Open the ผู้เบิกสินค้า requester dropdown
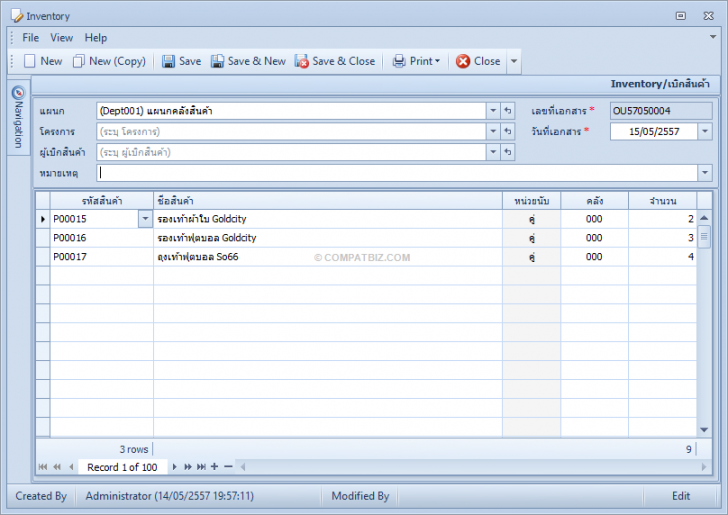The width and height of the screenshot is (728, 515). tap(493, 152)
